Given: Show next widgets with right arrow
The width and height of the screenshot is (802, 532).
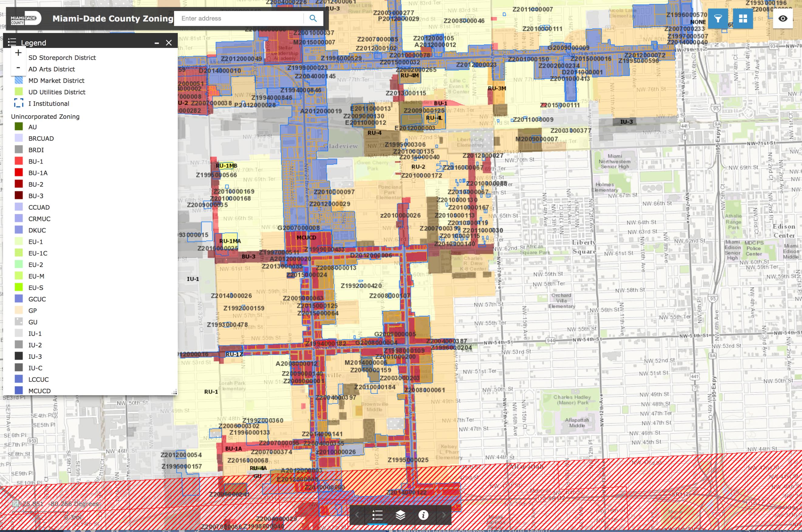Looking at the screenshot, I should (x=444, y=515).
